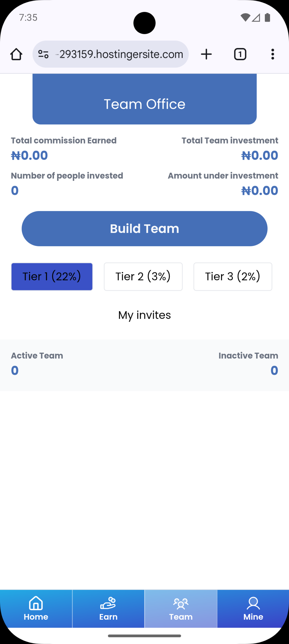Switch to Tier 2 (3%) tab
Viewport: 289px width, 644px height.
coord(143,276)
